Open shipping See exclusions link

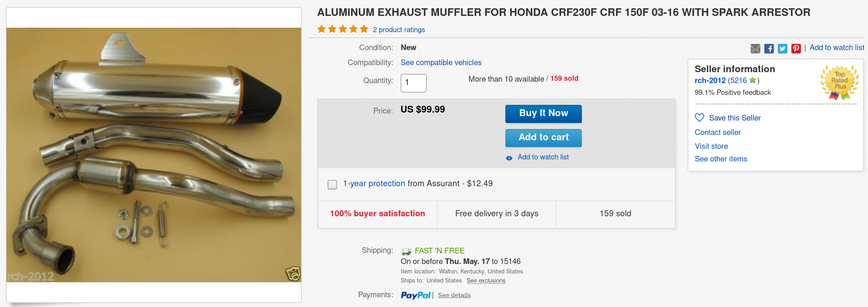tap(486, 280)
